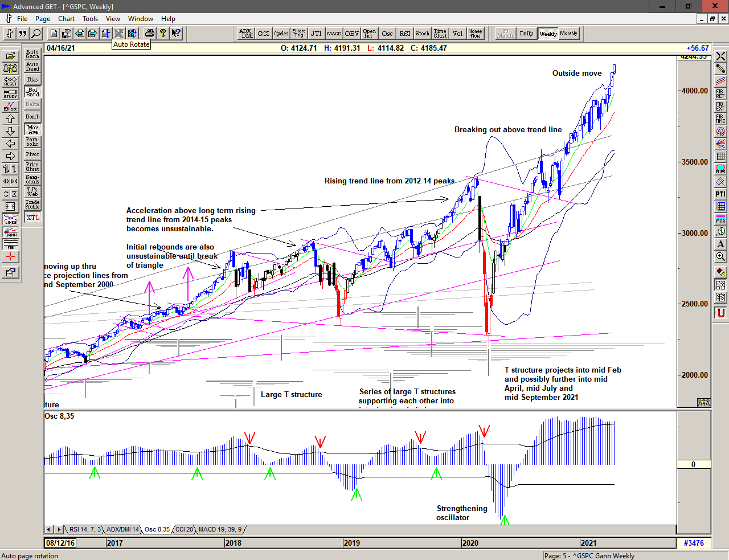Select the MOB tool icon
This screenshot has width=729, height=560.
(x=720, y=219)
